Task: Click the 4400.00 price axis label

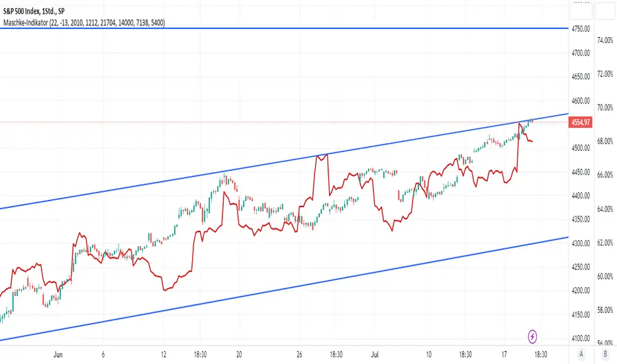Action: coord(581,196)
